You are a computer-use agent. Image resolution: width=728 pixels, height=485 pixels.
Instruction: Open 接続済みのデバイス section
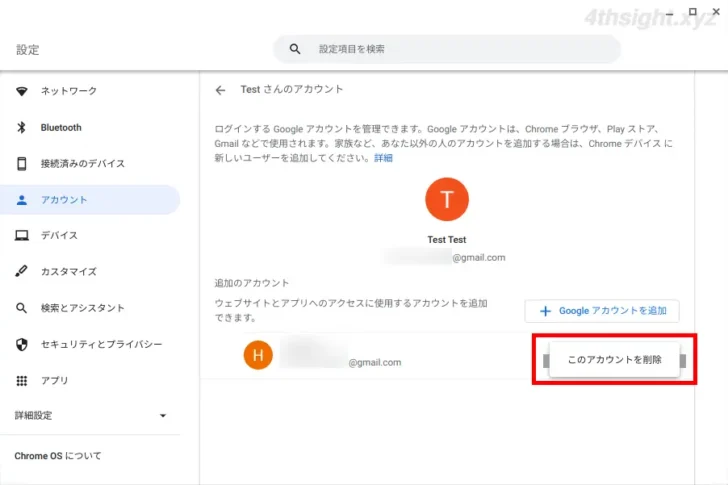tap(83, 163)
